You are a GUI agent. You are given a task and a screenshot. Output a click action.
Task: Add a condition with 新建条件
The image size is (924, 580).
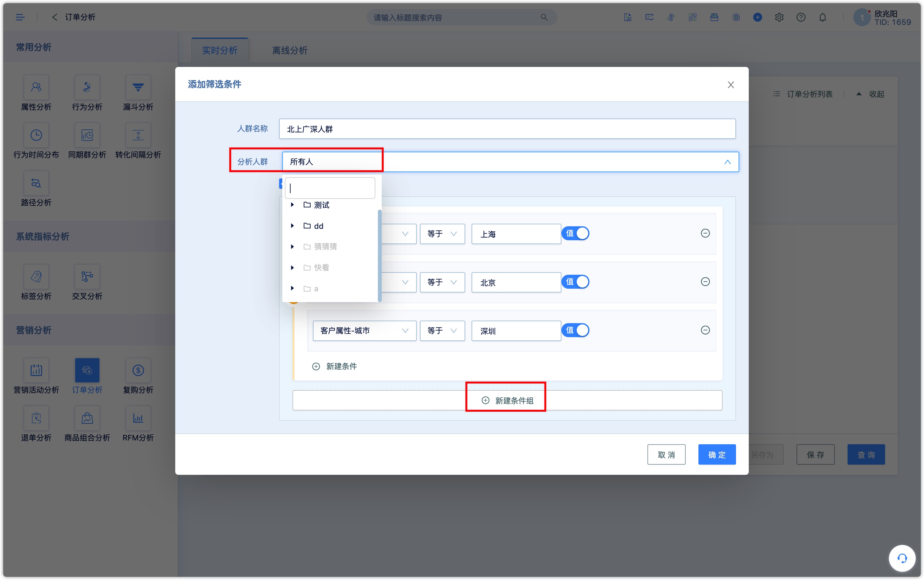coord(334,366)
